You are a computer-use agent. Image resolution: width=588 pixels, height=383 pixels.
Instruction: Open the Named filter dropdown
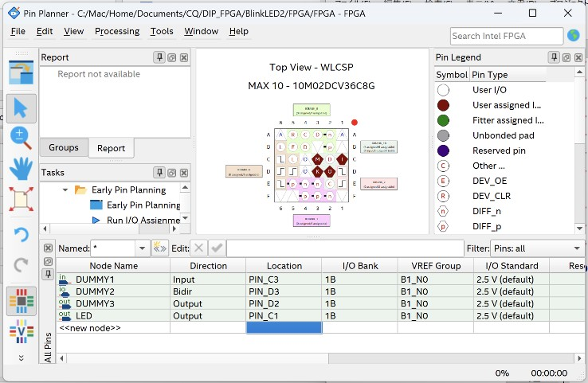click(x=142, y=248)
